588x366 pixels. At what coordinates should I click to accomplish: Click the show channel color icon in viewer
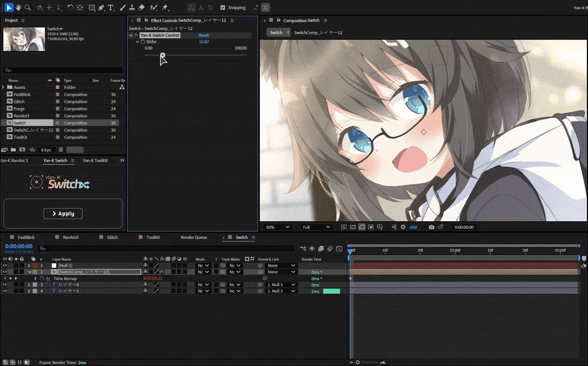coord(394,227)
